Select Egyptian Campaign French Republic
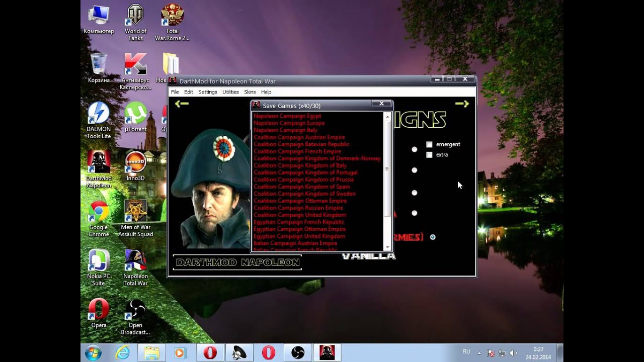This screenshot has width=644, height=362. coord(299,222)
